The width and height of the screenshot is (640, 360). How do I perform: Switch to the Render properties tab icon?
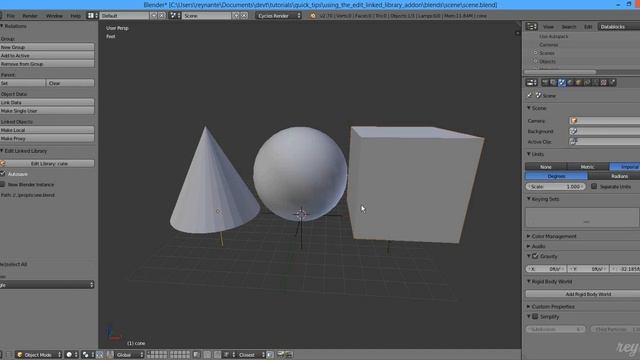point(544,82)
